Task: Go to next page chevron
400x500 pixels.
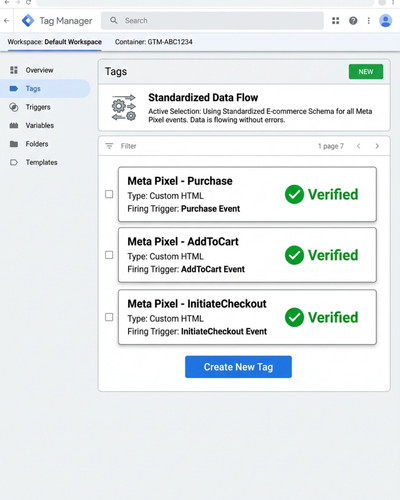Action: coord(377,146)
